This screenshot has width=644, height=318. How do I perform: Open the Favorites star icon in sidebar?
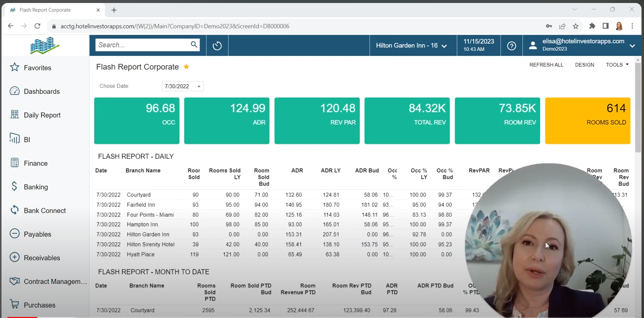click(14, 67)
